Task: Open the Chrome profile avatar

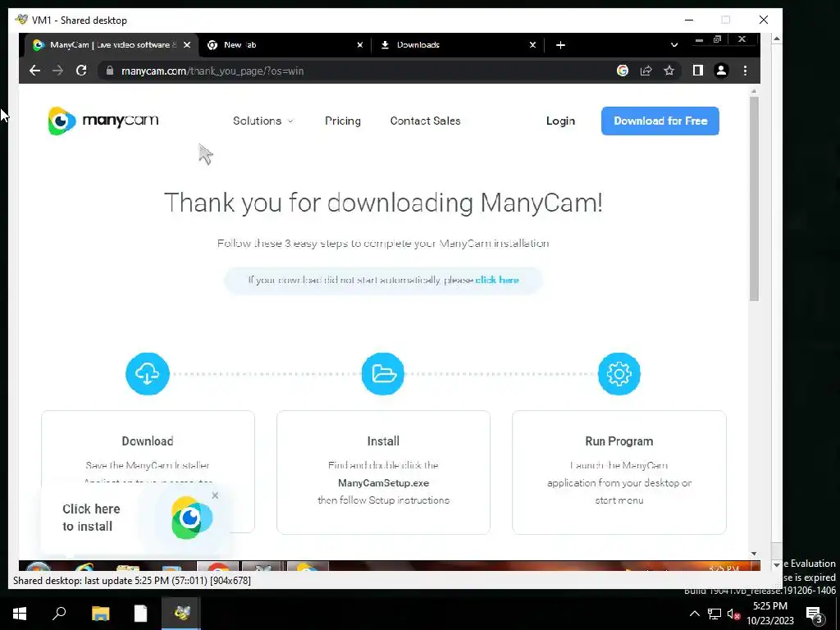Action: click(x=722, y=71)
